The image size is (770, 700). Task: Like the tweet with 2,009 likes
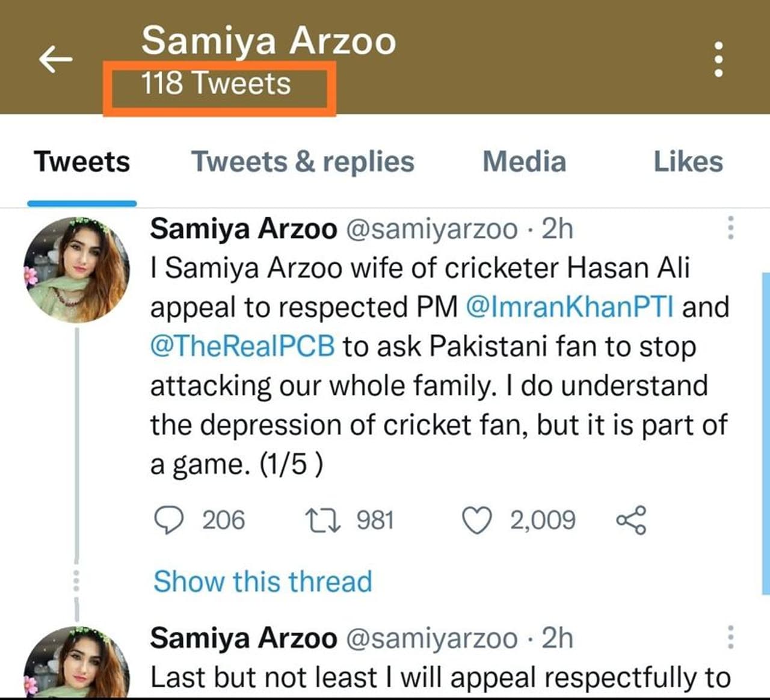[x=476, y=521]
